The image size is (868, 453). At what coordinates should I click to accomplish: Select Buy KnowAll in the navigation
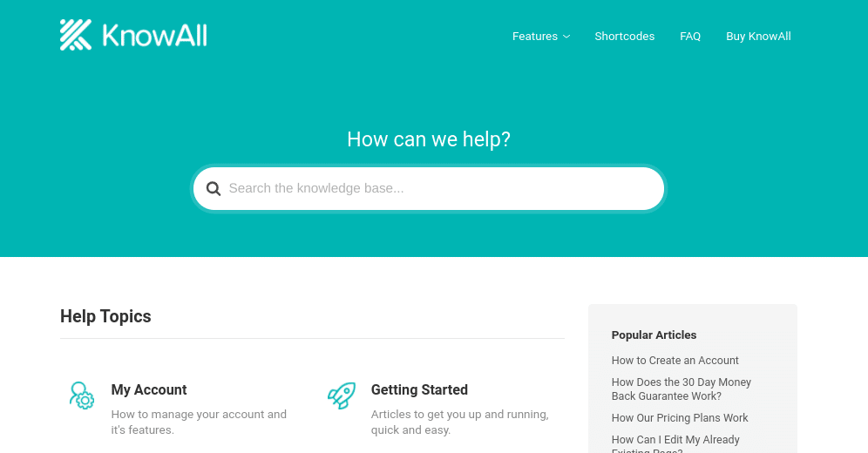click(758, 37)
